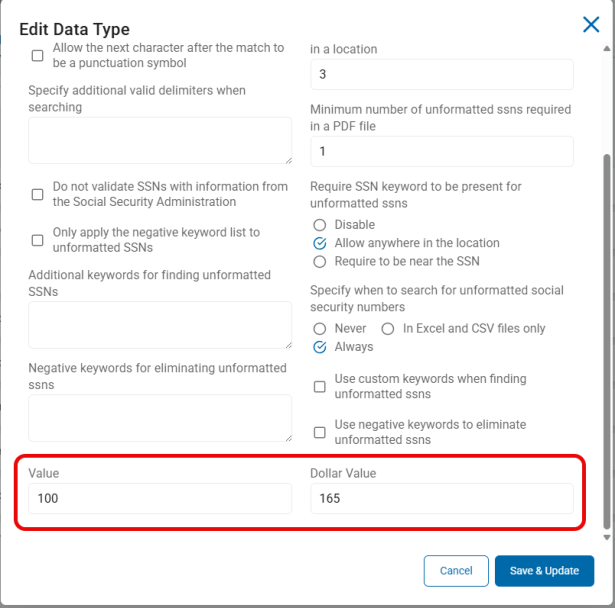The image size is (615, 608).
Task: Enable allow punctuation symbol after match checkbox
Action: pos(38,56)
